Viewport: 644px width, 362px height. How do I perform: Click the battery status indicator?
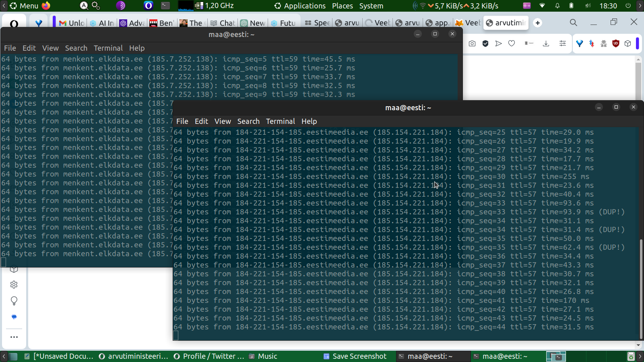572,6
